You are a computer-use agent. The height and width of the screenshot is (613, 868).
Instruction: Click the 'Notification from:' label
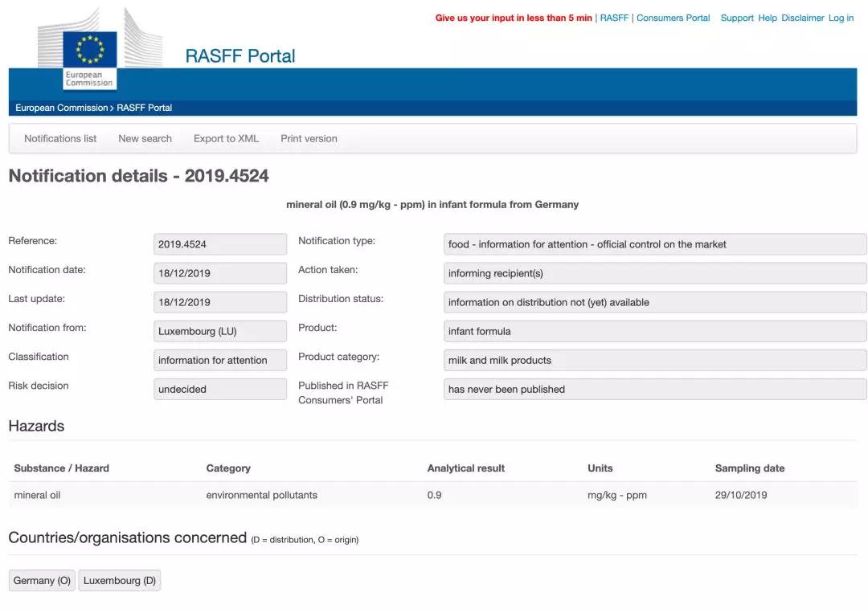47,328
